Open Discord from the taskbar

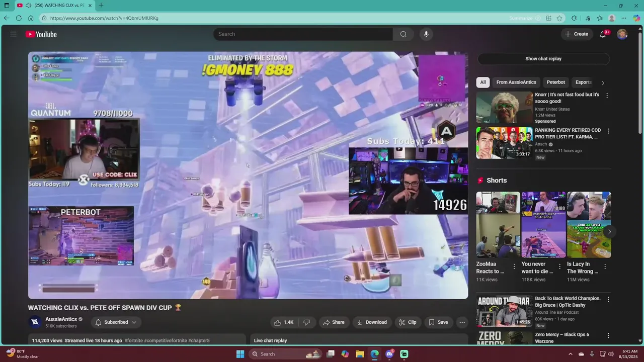coord(389,354)
